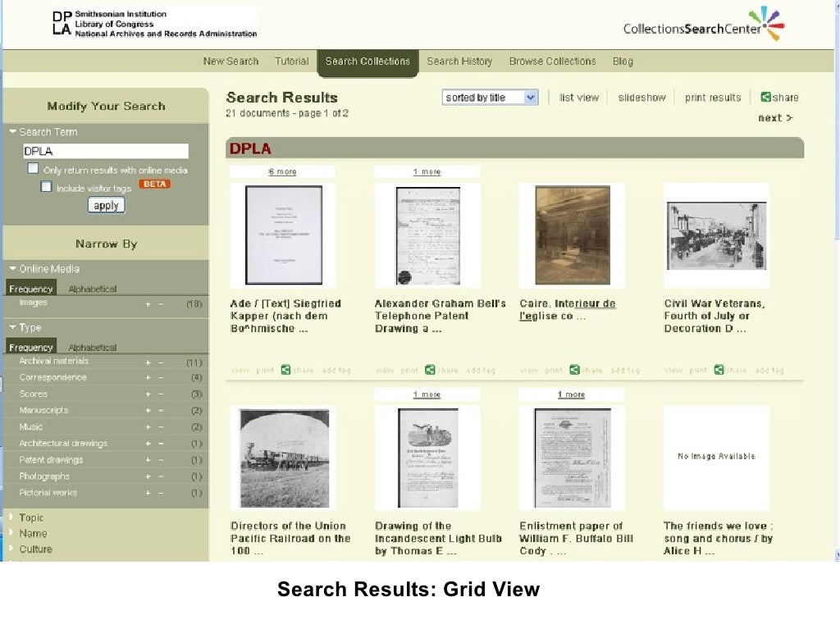Click plus next to Scores
This screenshot has height=629, width=840.
[148, 394]
